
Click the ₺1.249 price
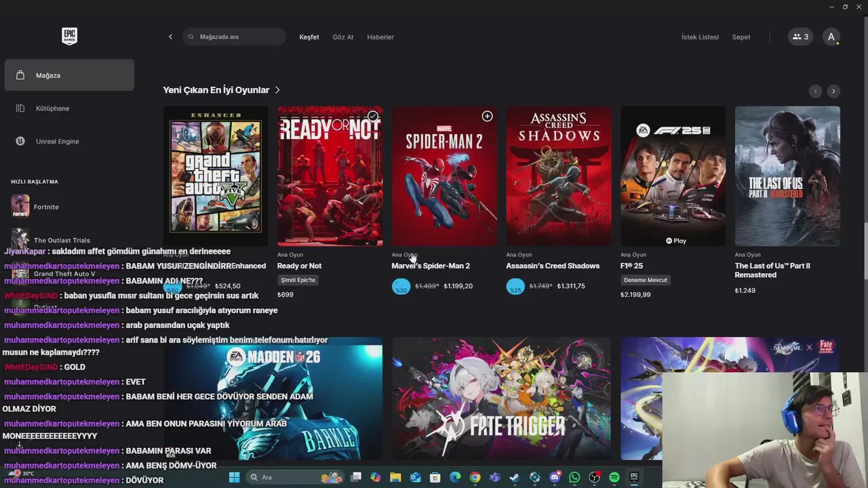[745, 291]
